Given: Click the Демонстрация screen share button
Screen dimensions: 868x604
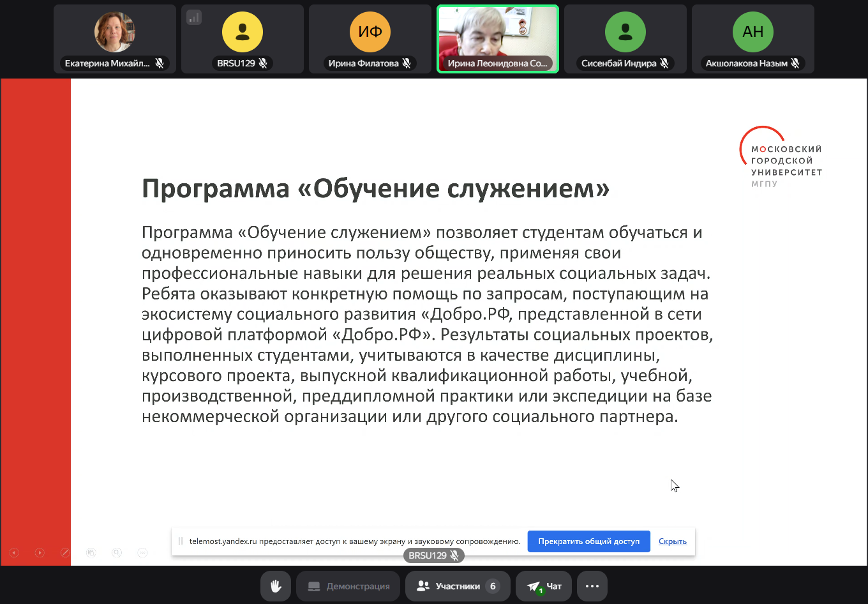Looking at the screenshot, I should (348, 586).
